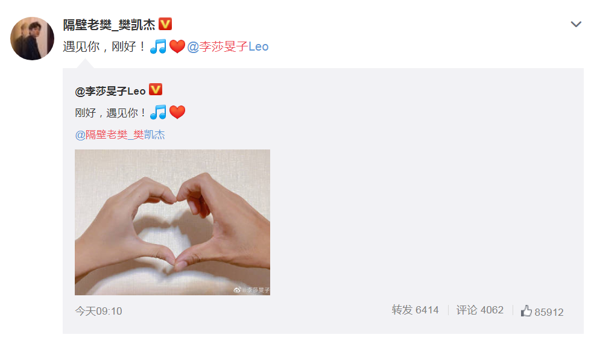Click the main post text 遇见你，刚好！
Image resolution: width=594 pixels, height=364 pixels.
click(104, 46)
